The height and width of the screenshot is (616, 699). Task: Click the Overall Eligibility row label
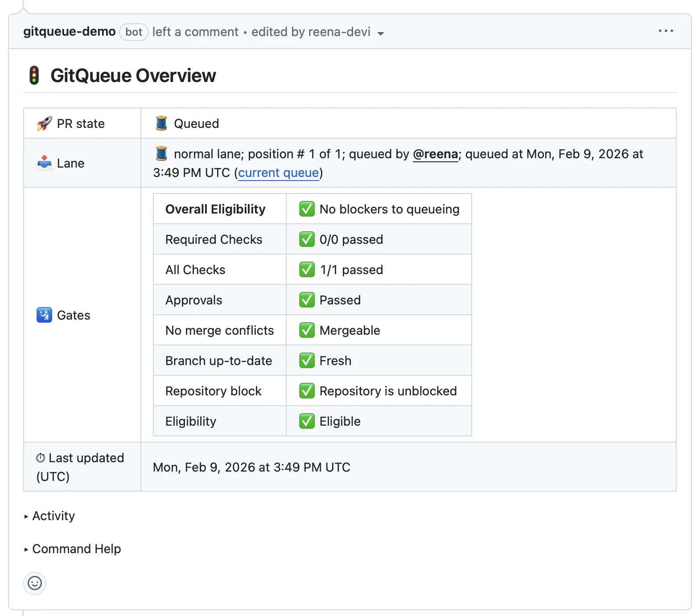215,209
